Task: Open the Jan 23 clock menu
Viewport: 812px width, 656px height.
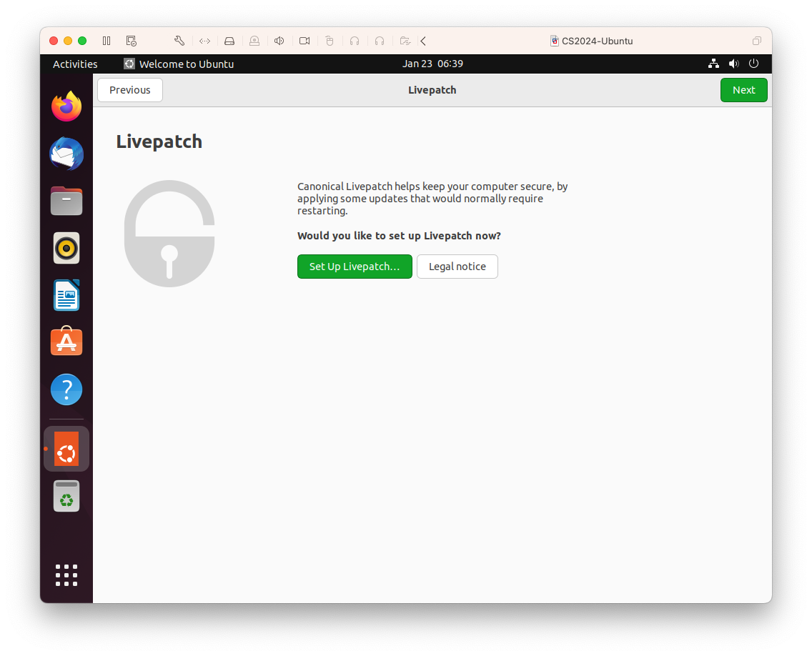Action: click(432, 64)
